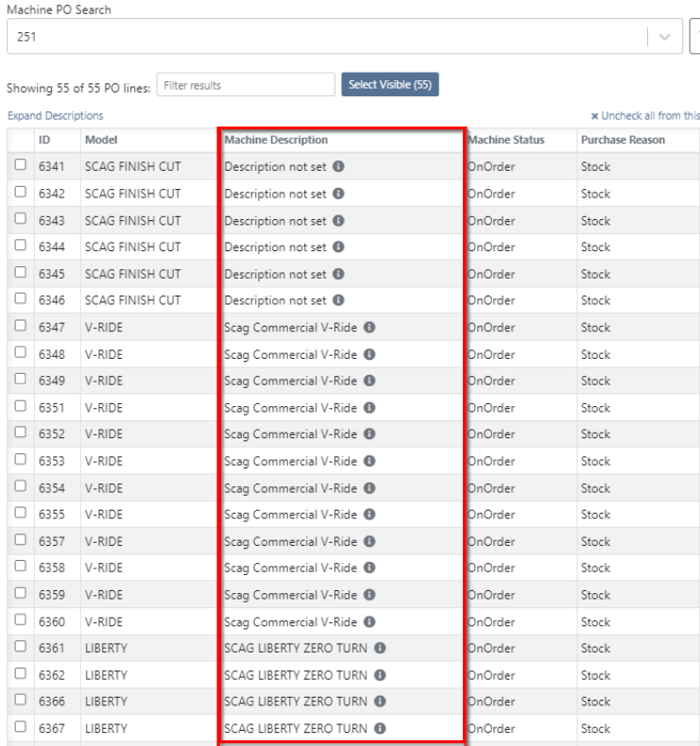Click Expand Descriptions link

[x=55, y=115]
